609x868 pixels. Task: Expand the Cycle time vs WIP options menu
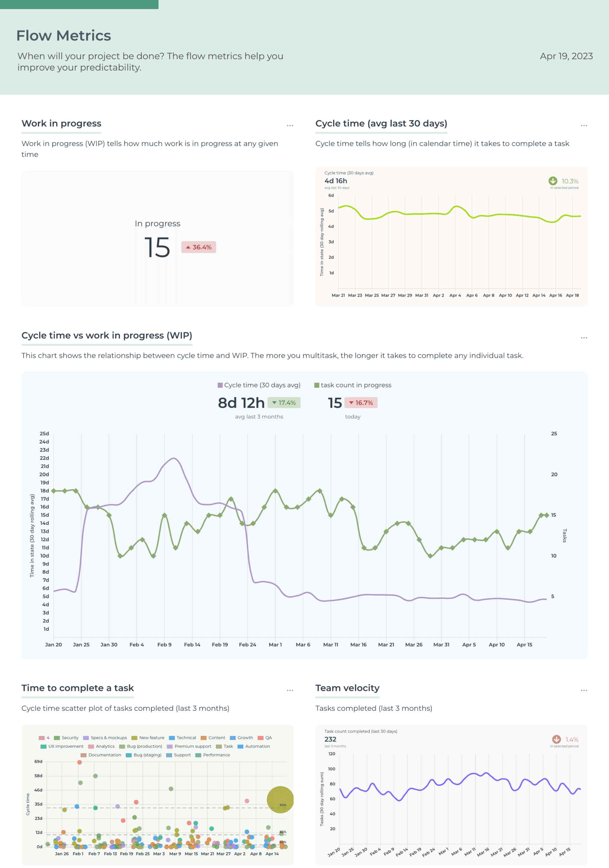[584, 338]
